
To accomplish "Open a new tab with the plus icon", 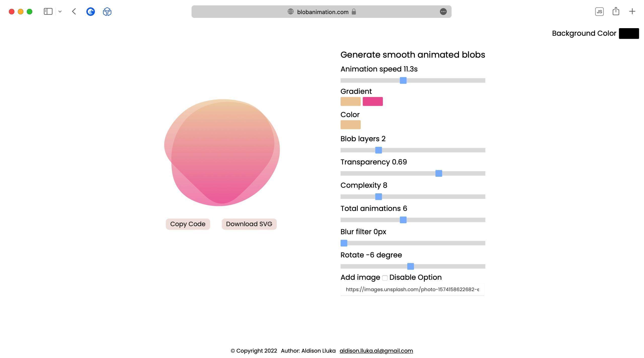I will coord(632,11).
